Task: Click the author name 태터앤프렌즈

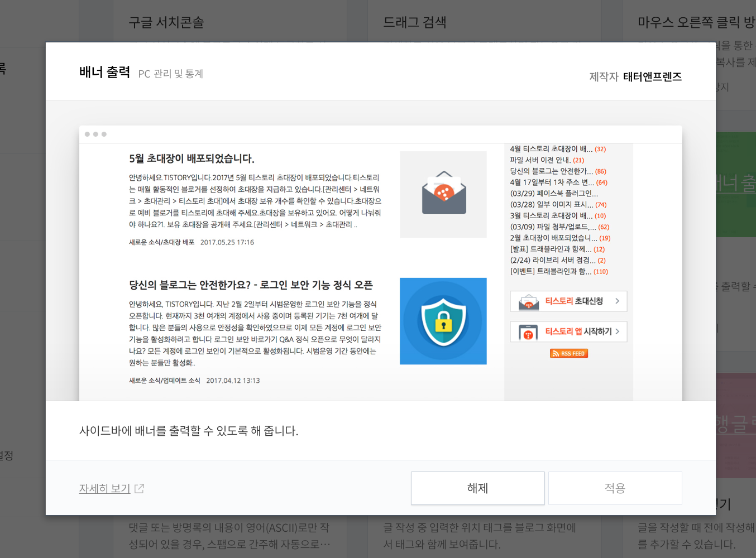Action: (652, 77)
